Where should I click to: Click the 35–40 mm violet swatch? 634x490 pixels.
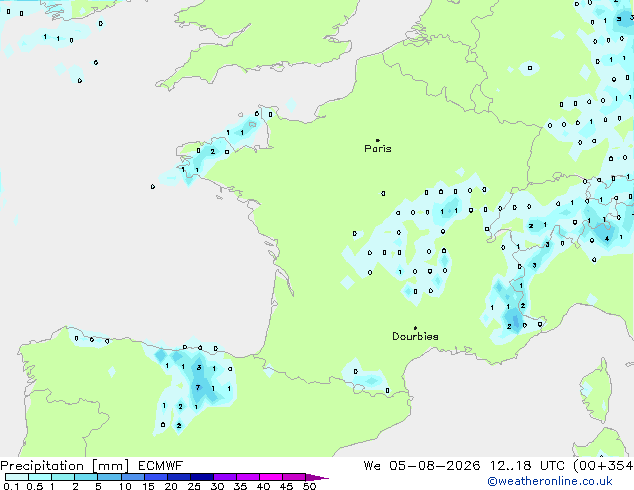(247, 477)
